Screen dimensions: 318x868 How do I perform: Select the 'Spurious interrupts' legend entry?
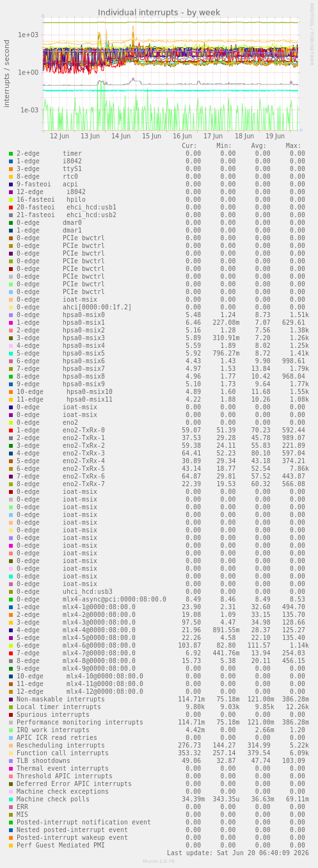(53, 715)
